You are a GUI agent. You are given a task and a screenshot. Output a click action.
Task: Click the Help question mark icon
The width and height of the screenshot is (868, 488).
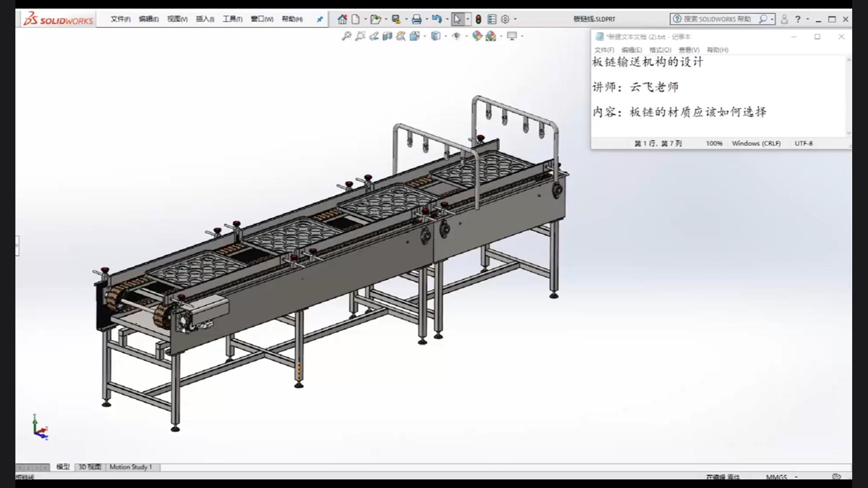[x=798, y=19]
